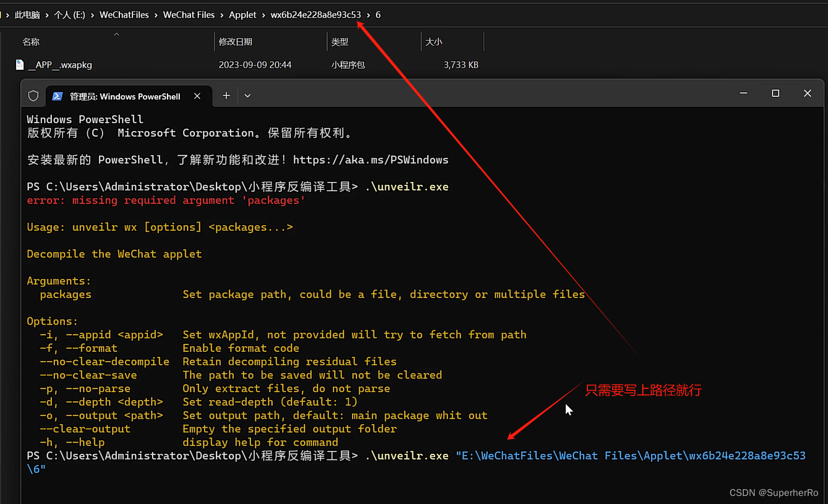The image size is (828, 504).
Task: Go to WeChat Files breadcrumb folder
Action: (189, 15)
